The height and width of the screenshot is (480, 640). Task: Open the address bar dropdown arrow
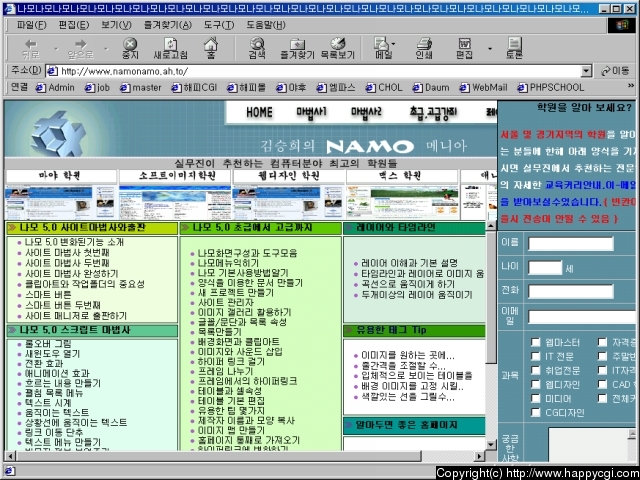587,71
